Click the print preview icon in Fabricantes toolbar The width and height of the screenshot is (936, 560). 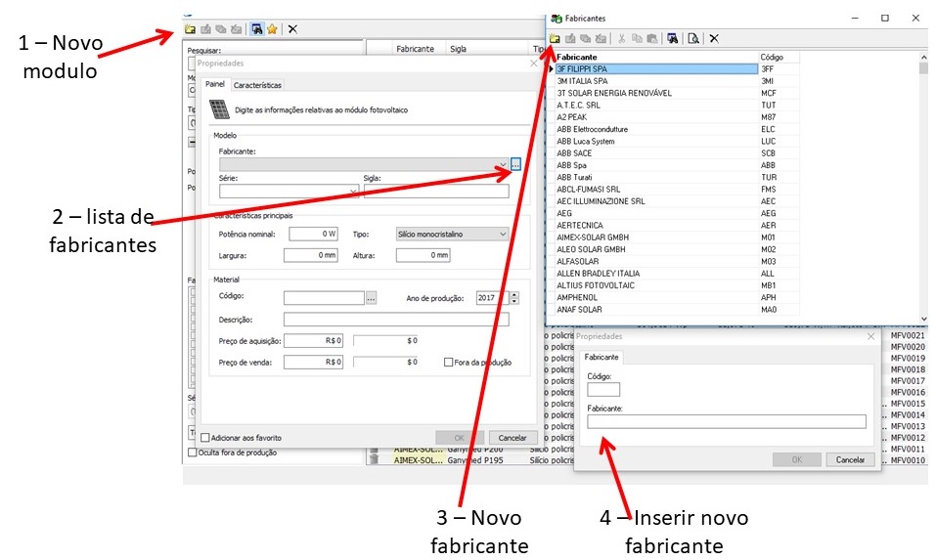click(x=692, y=39)
